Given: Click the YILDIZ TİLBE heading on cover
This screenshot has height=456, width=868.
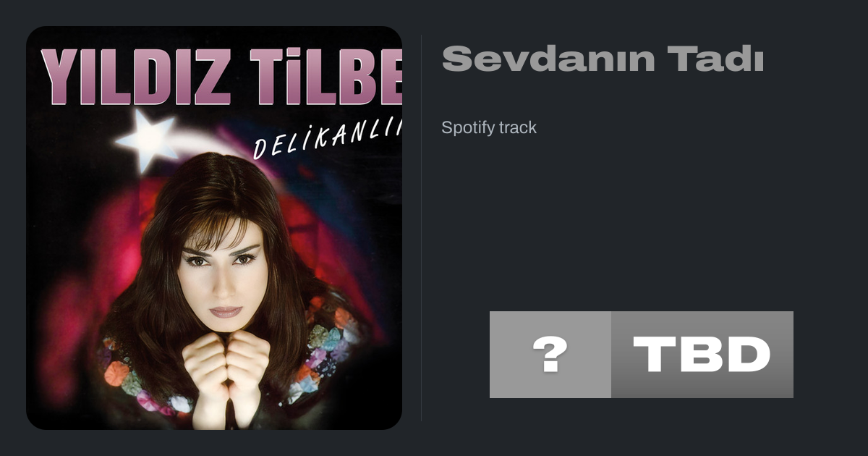Looking at the screenshot, I should [221, 76].
